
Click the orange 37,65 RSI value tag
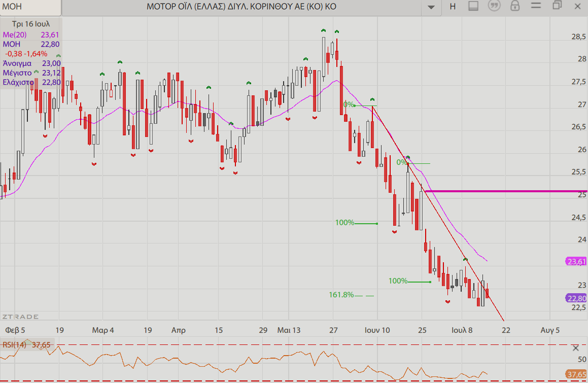click(x=576, y=374)
